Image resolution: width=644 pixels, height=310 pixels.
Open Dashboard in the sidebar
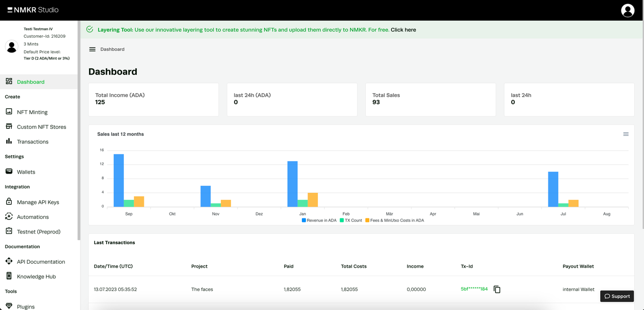[39, 82]
